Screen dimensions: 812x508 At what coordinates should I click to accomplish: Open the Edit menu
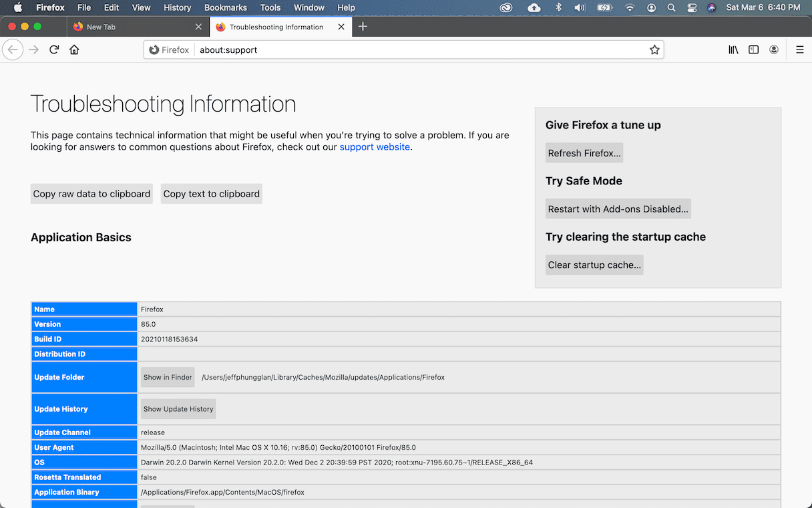[112, 7]
